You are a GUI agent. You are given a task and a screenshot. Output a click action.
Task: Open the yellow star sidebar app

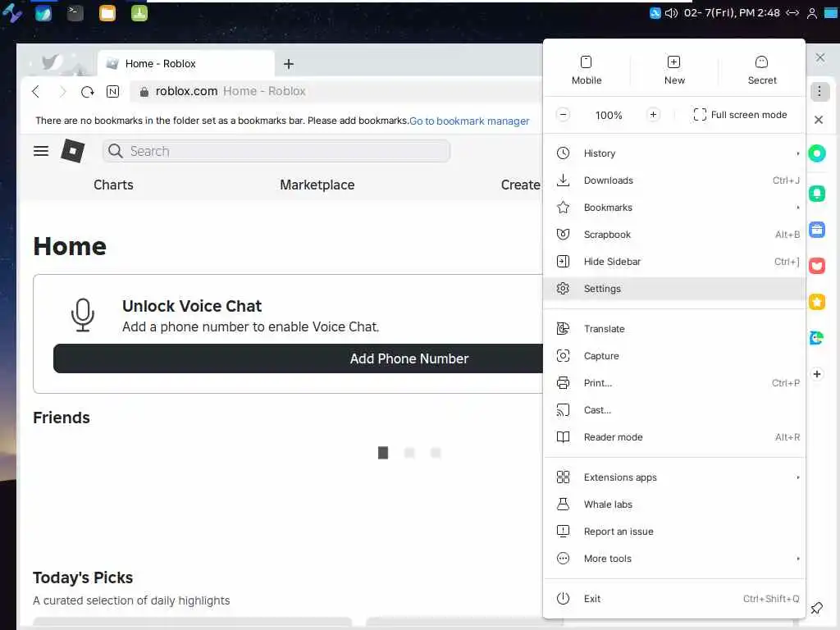click(817, 302)
